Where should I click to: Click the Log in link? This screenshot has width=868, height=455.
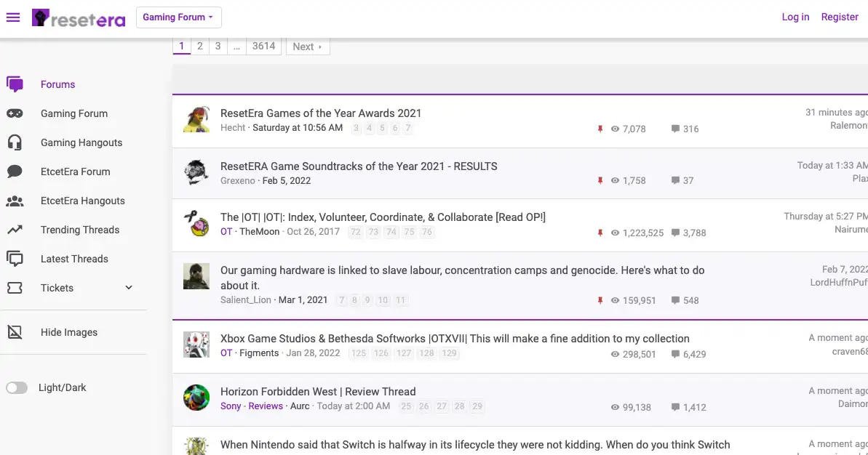[795, 17]
